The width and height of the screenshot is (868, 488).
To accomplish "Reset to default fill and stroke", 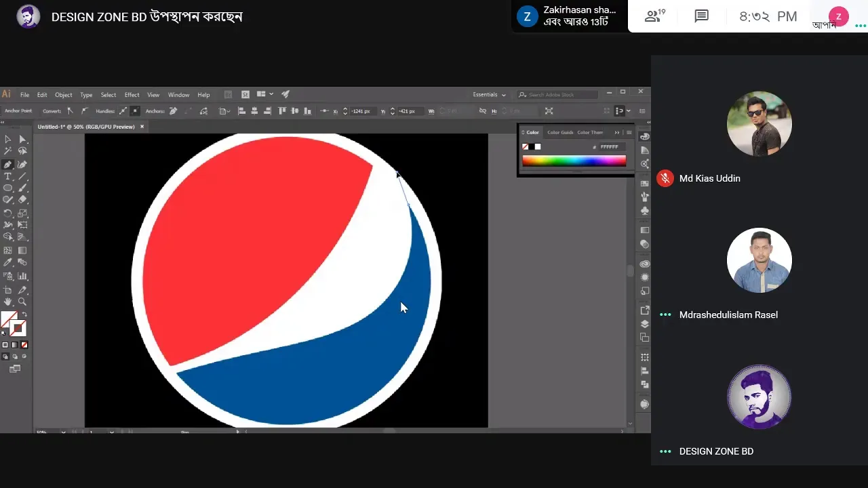I will (4, 332).
